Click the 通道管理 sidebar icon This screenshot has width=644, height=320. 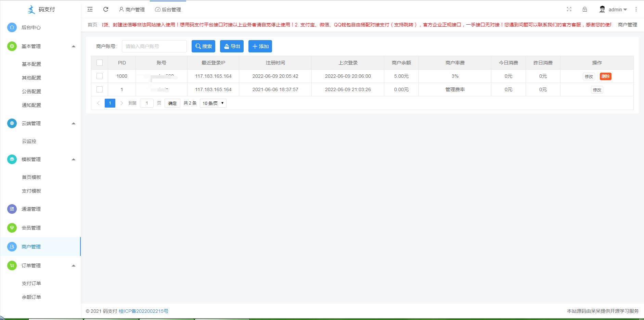12,209
